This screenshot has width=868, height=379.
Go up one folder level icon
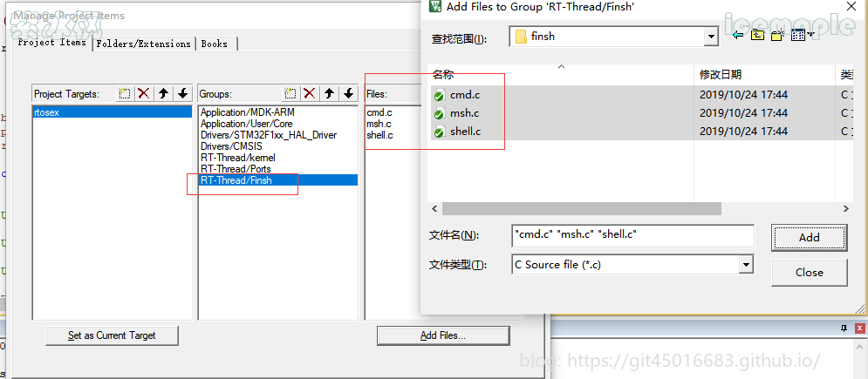click(757, 36)
